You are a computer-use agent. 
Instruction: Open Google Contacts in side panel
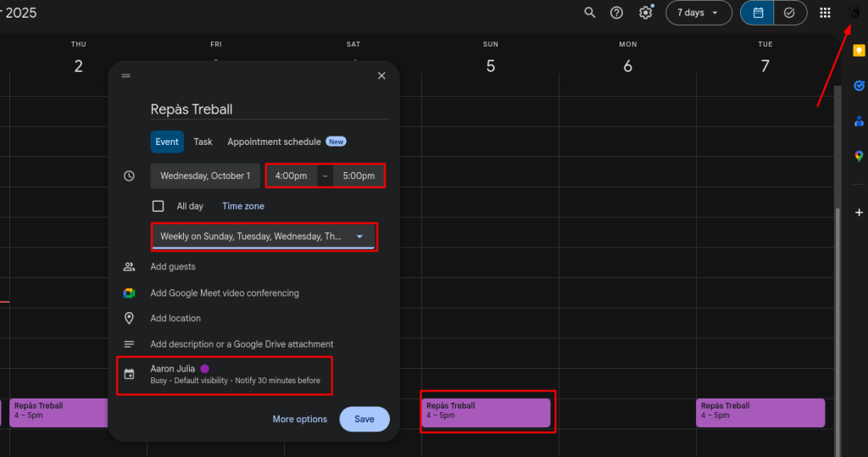click(859, 121)
